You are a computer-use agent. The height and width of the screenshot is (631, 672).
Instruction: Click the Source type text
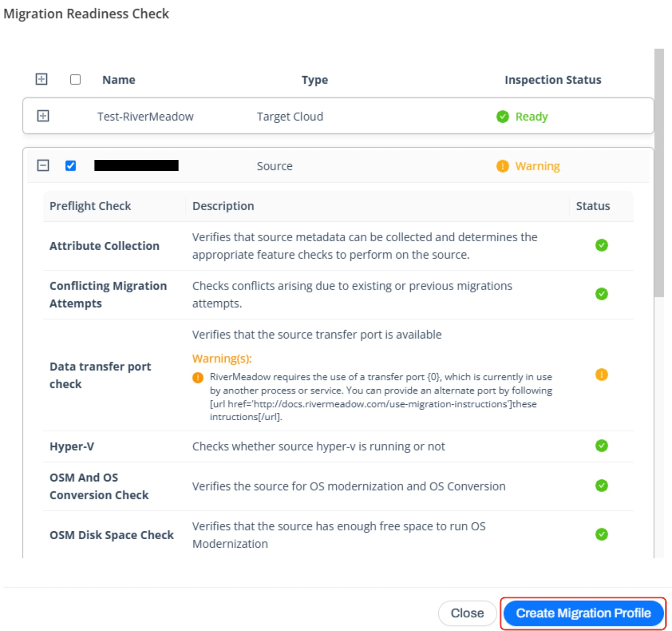[275, 166]
